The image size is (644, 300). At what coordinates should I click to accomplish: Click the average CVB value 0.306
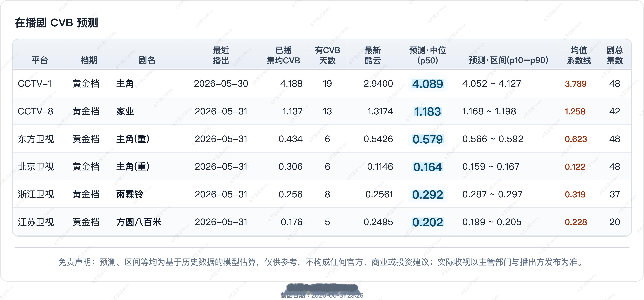(290, 167)
